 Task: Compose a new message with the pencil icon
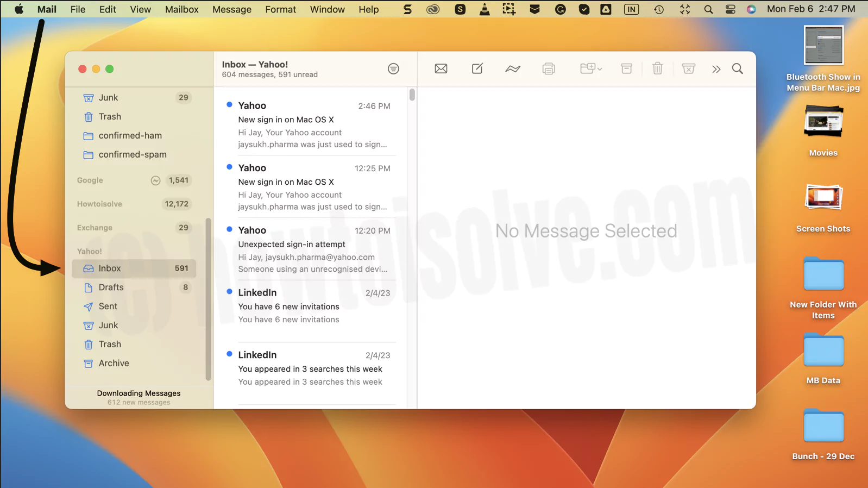pos(477,68)
